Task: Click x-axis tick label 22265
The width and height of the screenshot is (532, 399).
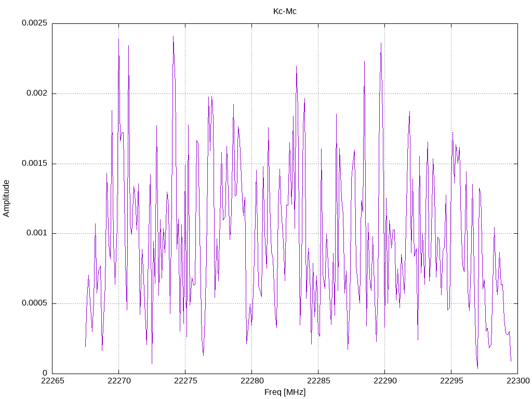Action: pyautogui.click(x=52, y=381)
